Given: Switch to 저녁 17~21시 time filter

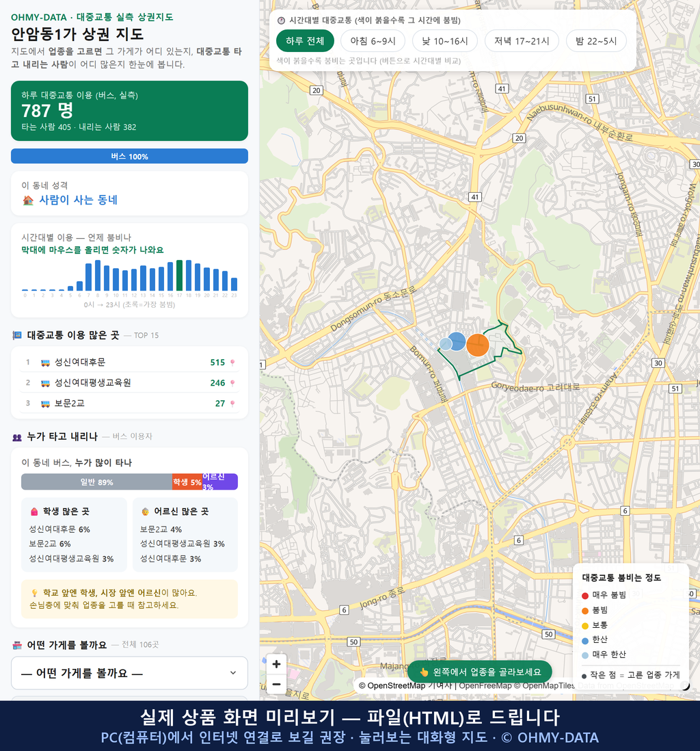Looking at the screenshot, I should click(522, 41).
